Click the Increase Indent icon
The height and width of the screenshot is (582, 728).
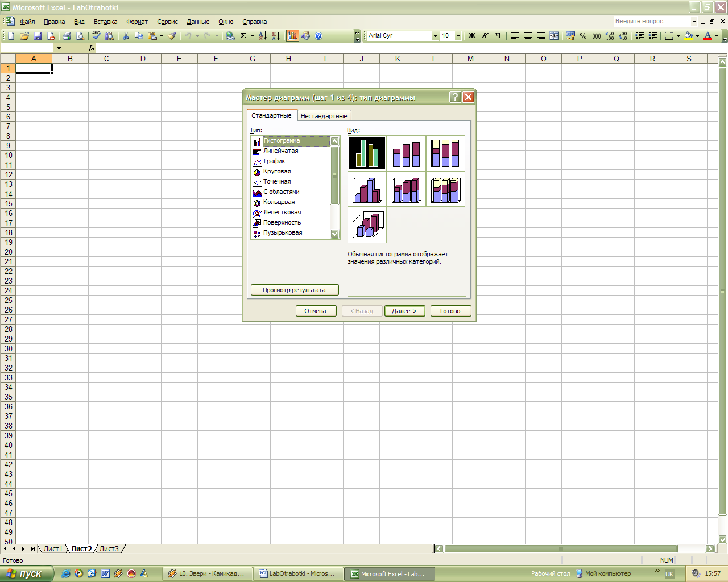652,36
